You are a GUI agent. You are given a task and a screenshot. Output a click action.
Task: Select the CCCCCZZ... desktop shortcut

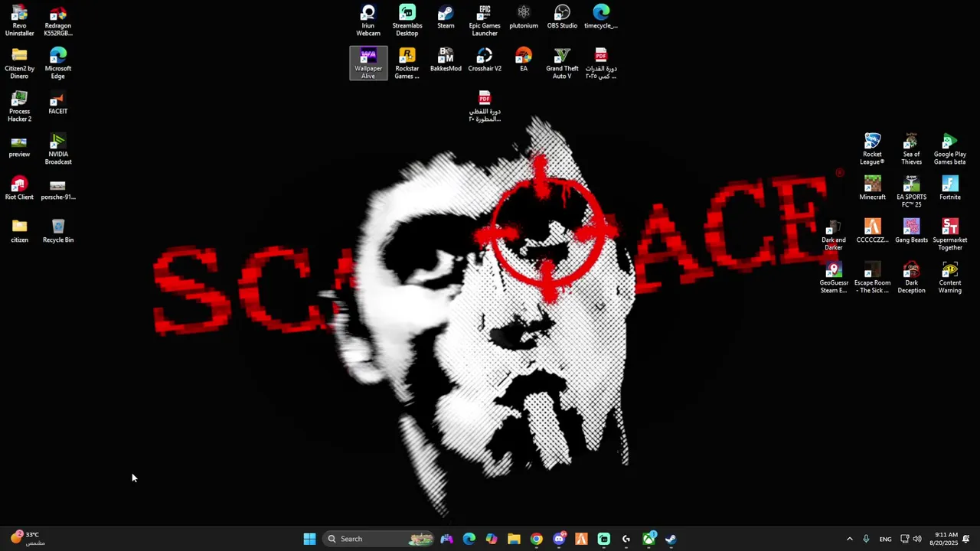click(x=872, y=231)
